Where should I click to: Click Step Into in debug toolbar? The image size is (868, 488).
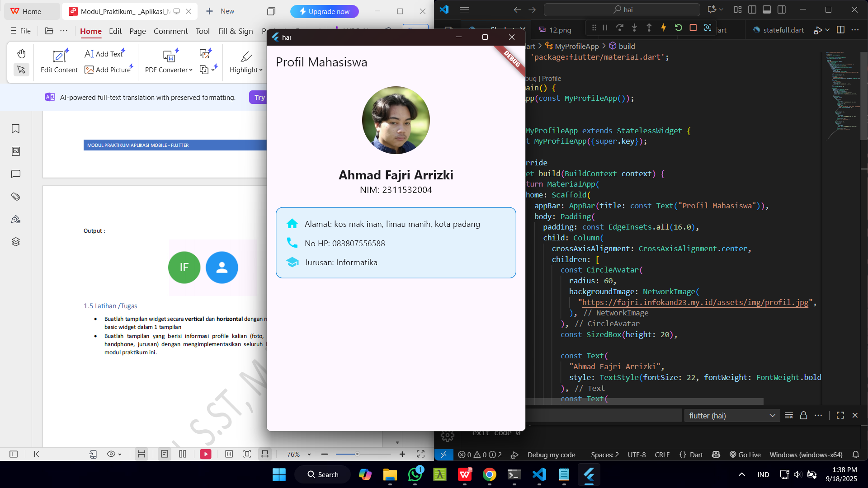pyautogui.click(x=634, y=28)
